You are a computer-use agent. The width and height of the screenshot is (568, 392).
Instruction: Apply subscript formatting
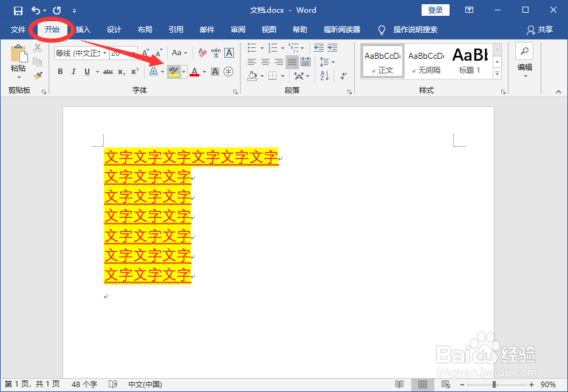[121, 72]
